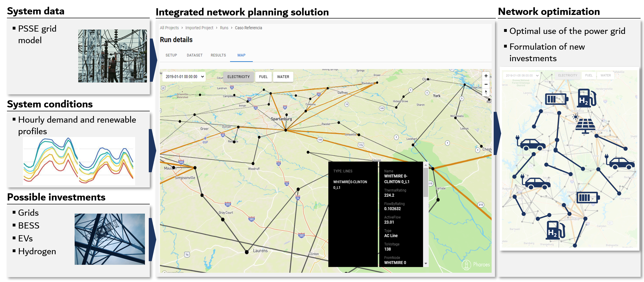The image size is (644, 282).
Task: Click scroll down arrow in line details popup
Action: coord(426,263)
